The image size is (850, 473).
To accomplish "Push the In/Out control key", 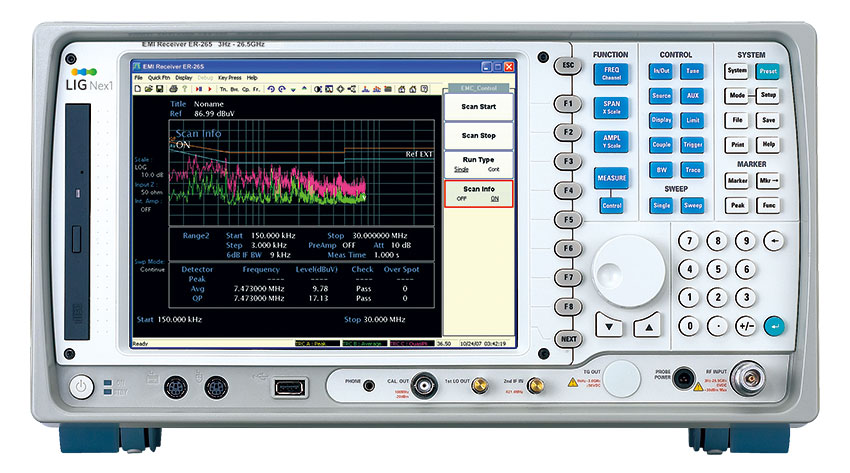I will (661, 71).
